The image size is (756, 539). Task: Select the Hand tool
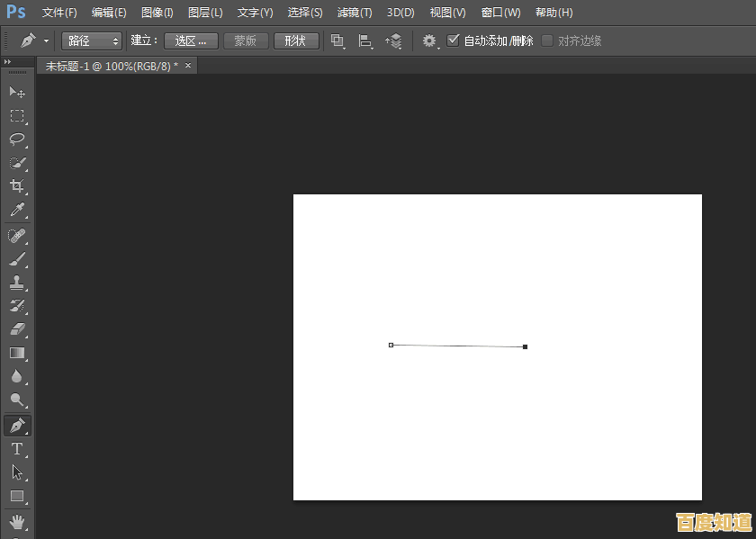(x=17, y=520)
